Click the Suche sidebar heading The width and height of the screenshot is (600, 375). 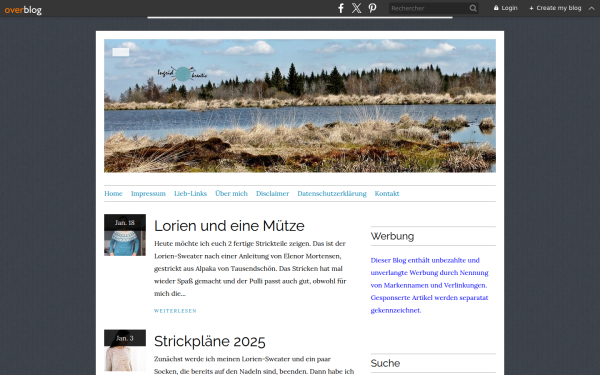[385, 363]
